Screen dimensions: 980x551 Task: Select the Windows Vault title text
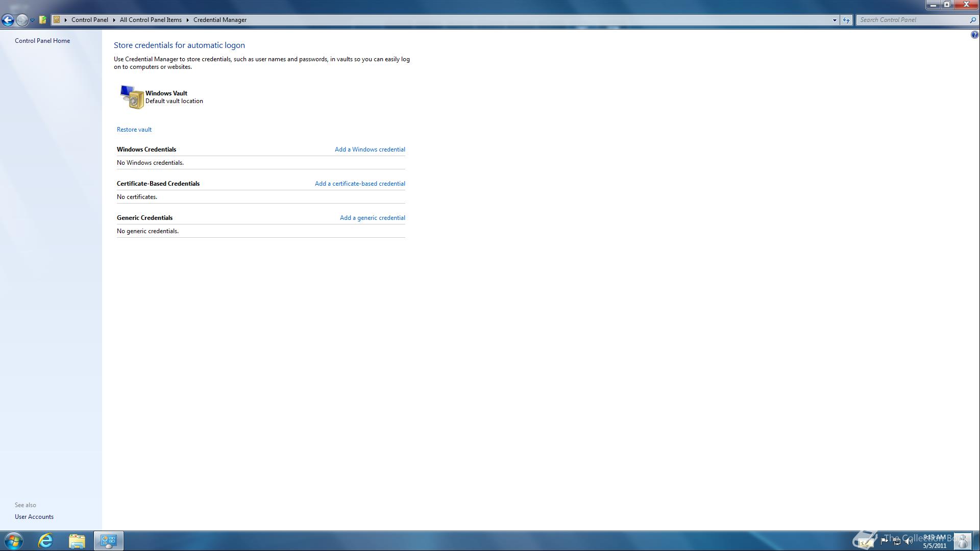click(x=166, y=93)
